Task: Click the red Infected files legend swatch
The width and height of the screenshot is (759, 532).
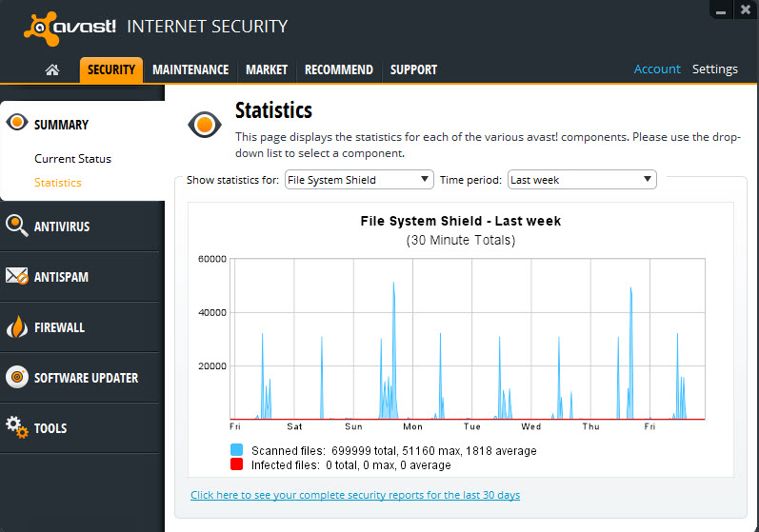Action: (x=237, y=464)
